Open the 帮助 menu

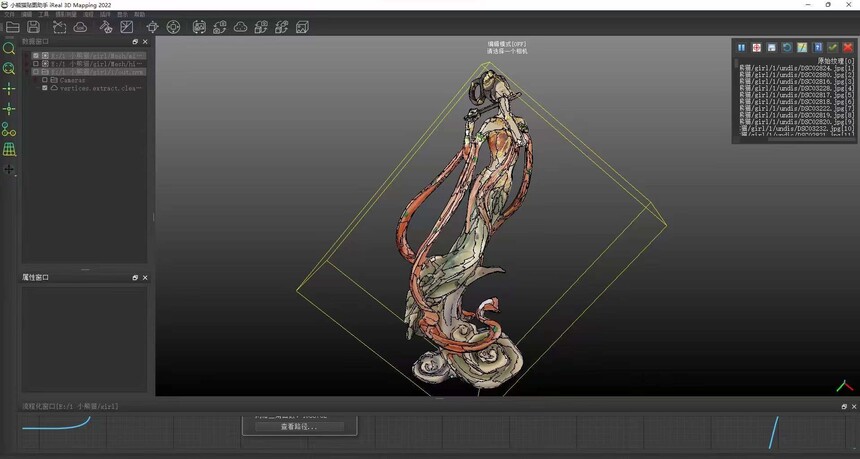pyautogui.click(x=139, y=15)
